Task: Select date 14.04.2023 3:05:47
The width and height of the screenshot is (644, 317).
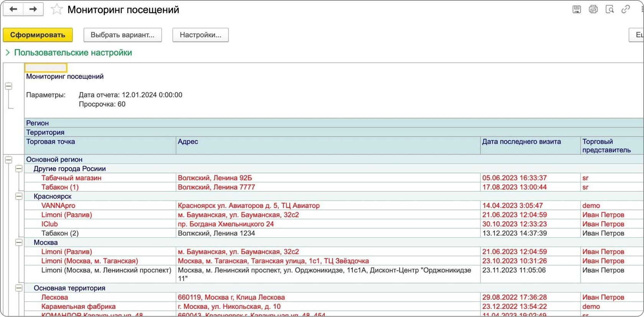Action: (513, 206)
